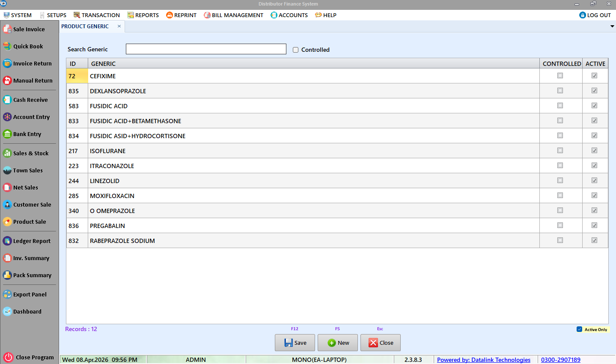Click the New button
This screenshot has width=616, height=364.
coord(338,343)
